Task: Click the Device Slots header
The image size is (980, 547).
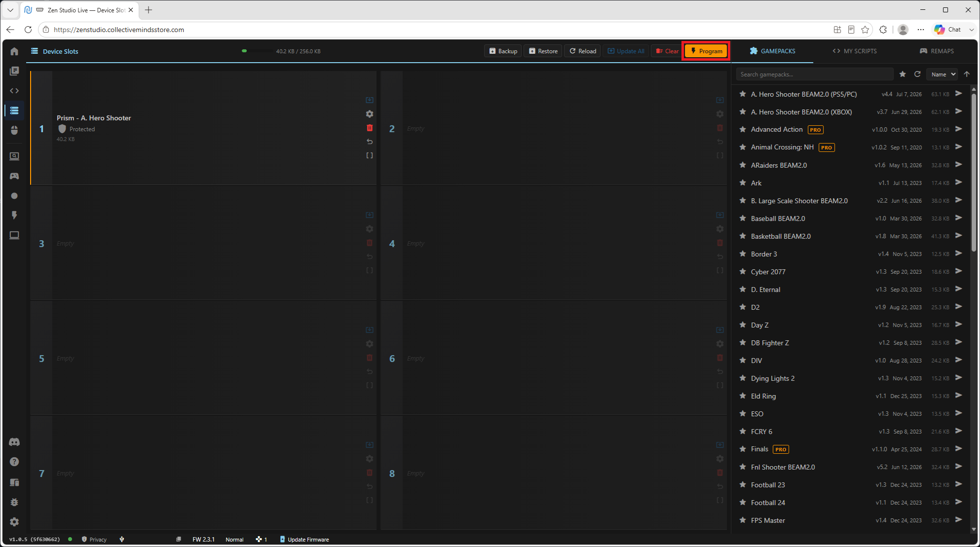Action: coord(55,51)
